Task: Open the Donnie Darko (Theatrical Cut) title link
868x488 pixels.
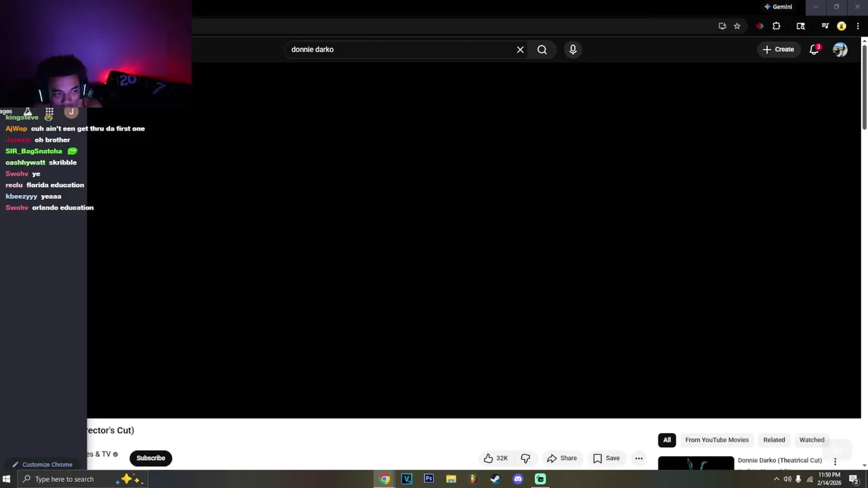Action: point(780,460)
